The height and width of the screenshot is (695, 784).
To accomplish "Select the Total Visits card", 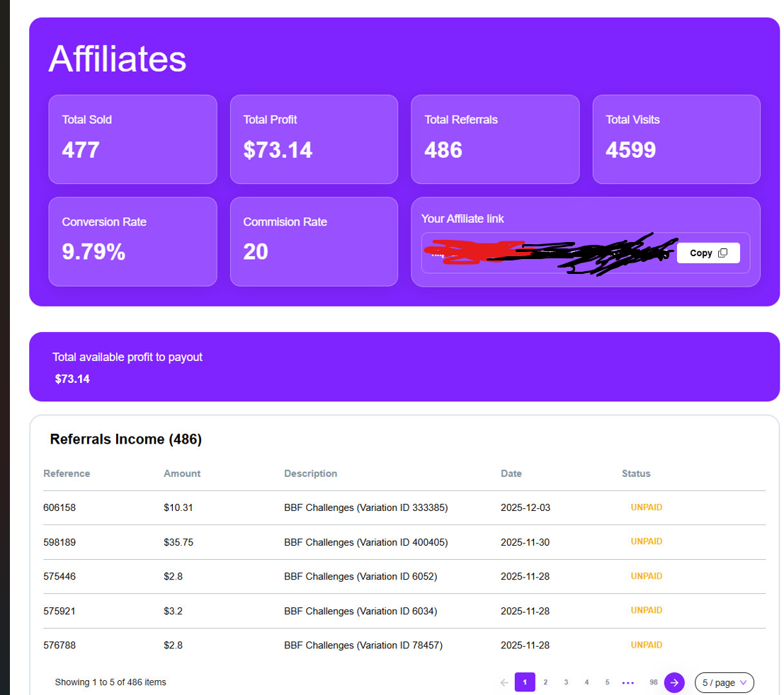I will 676,139.
